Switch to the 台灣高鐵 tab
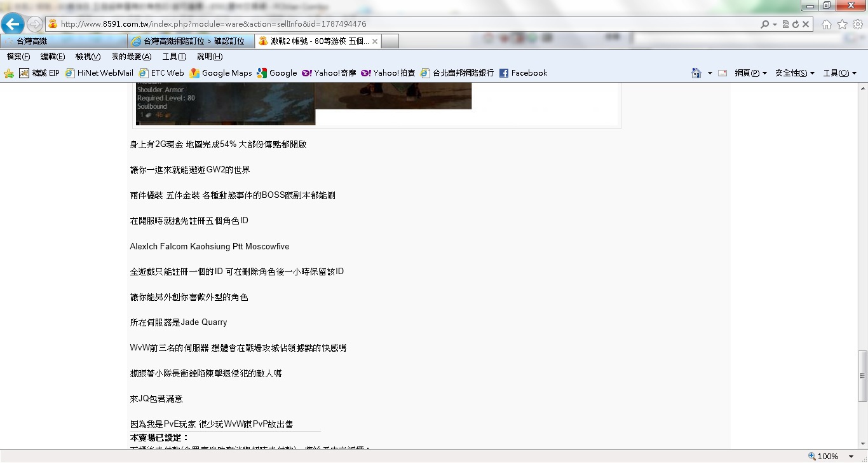The image size is (868, 463). pos(64,41)
